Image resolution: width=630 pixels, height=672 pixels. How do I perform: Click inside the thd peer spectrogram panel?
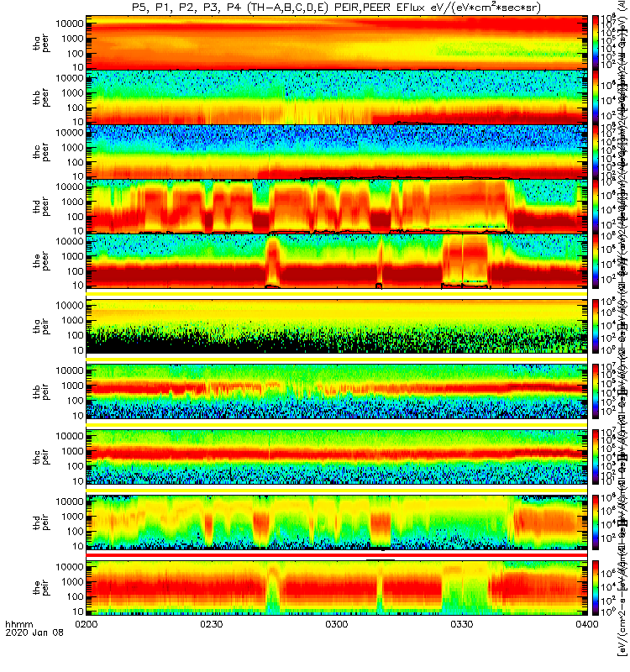tap(337, 206)
